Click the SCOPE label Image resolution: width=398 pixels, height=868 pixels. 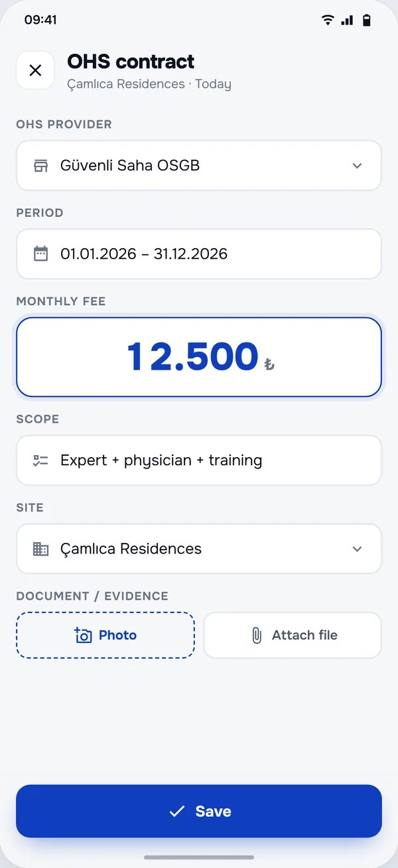[38, 419]
